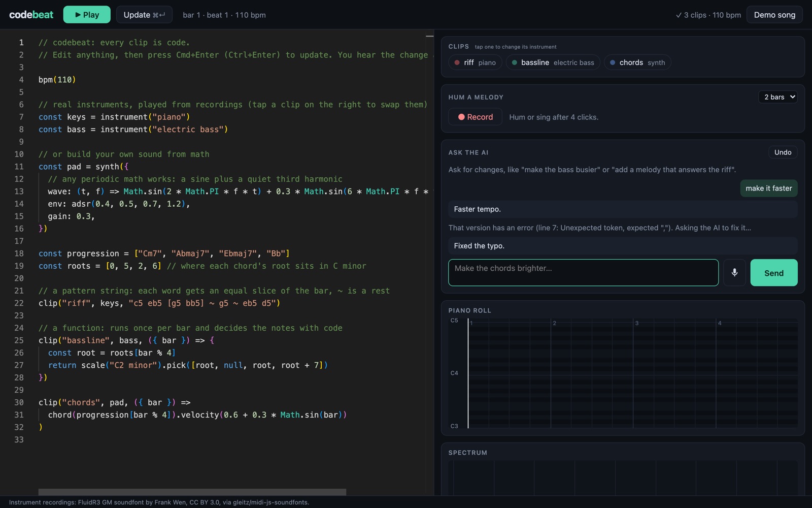Choose the chords synth clip chip
Image resolution: width=812 pixels, height=508 pixels.
637,62
